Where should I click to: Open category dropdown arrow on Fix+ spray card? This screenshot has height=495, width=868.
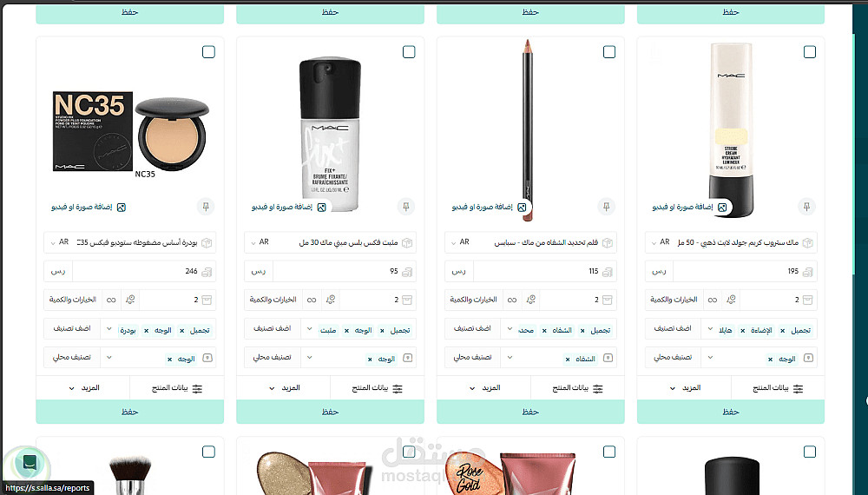tap(310, 329)
